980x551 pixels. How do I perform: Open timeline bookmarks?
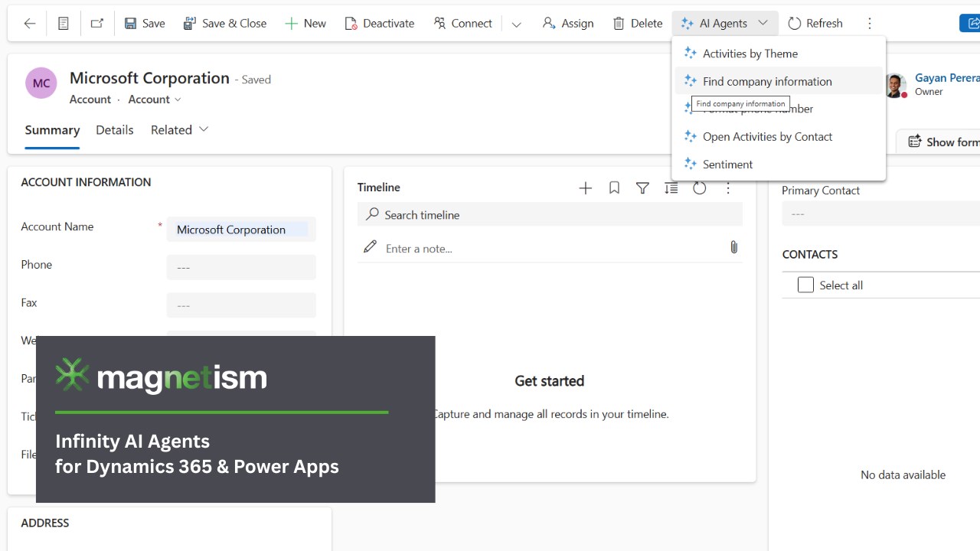coord(614,188)
